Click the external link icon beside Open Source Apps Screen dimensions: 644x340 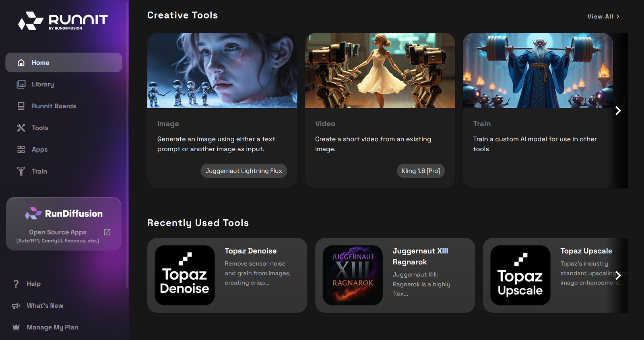[x=107, y=232]
